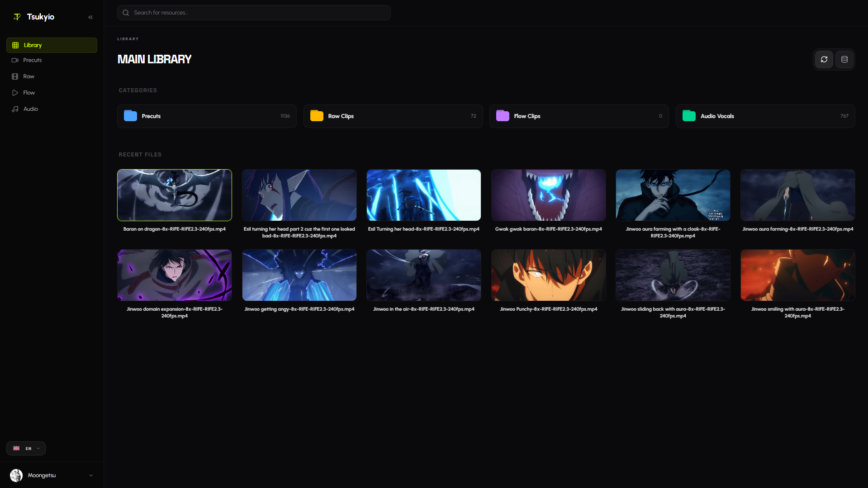Open the Flow sidebar section
Viewport: 868px width, 488px height.
[x=29, y=93]
